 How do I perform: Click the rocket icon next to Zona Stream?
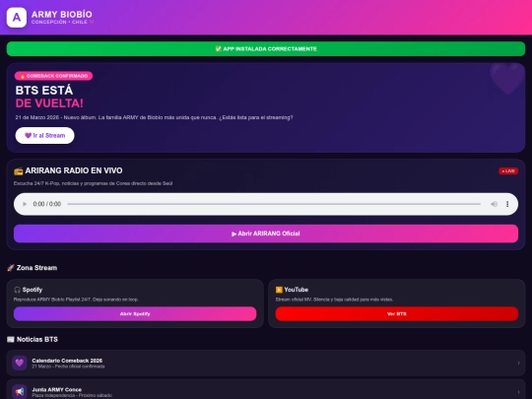click(11, 268)
